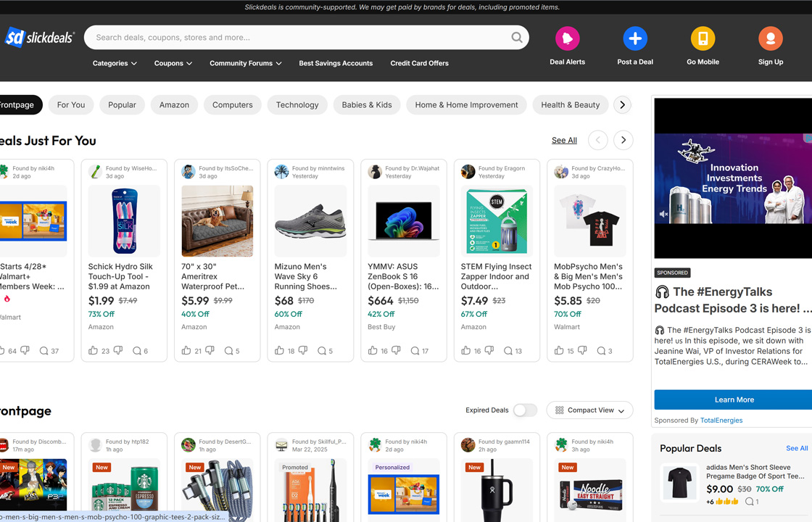Image resolution: width=812 pixels, height=522 pixels.
Task: Thumbs up the ASUS ZenBook S 16 deal
Action: coord(373,350)
